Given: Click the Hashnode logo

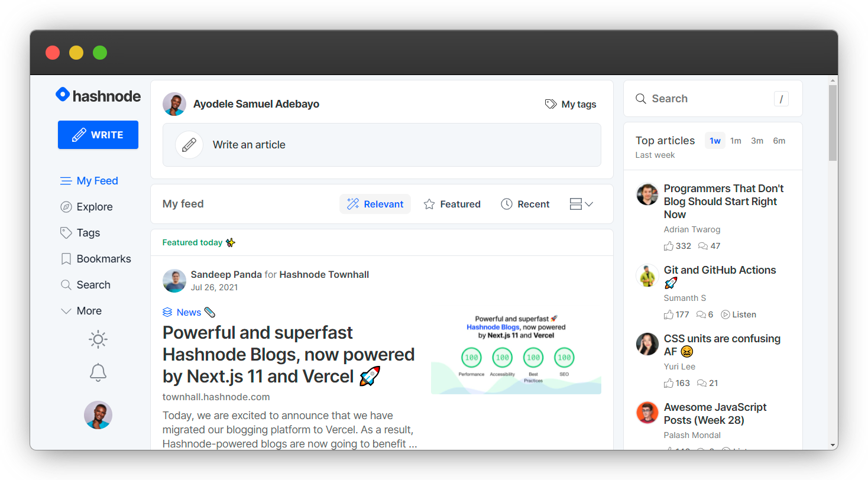Looking at the screenshot, I should (x=98, y=96).
